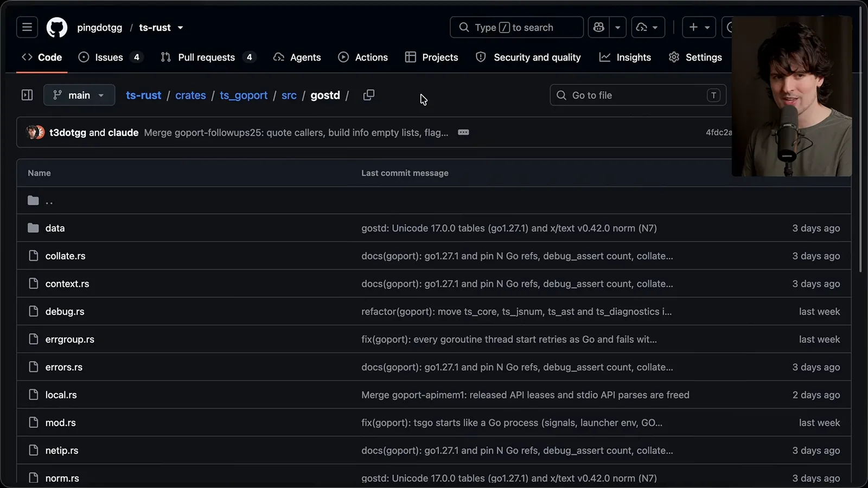Open the Actions tab
Image resolution: width=868 pixels, height=488 pixels.
click(x=363, y=57)
